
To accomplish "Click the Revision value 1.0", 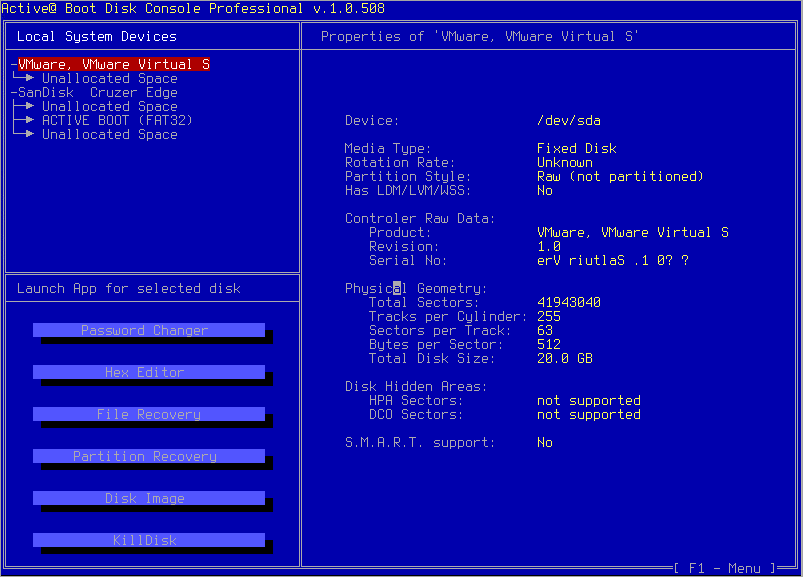I will click(x=549, y=247).
